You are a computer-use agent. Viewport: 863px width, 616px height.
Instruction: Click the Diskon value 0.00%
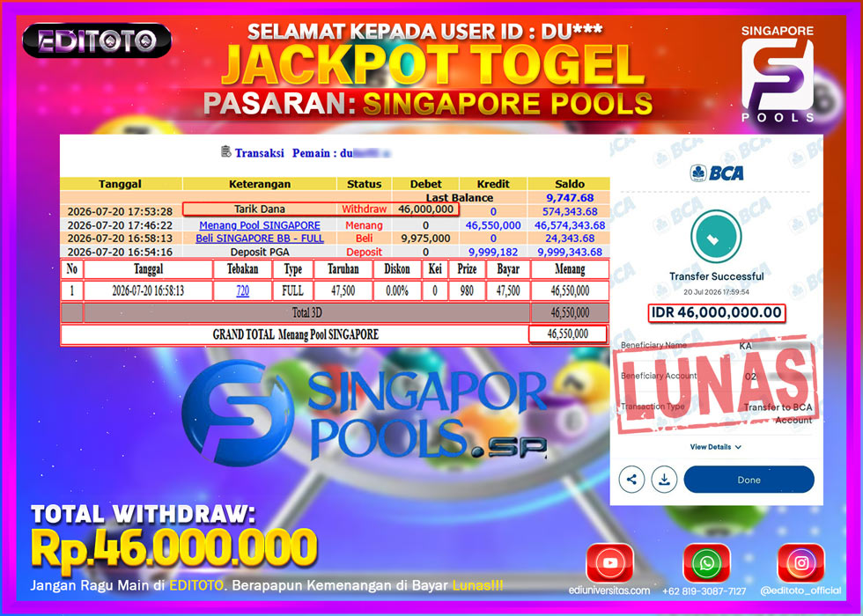point(397,290)
